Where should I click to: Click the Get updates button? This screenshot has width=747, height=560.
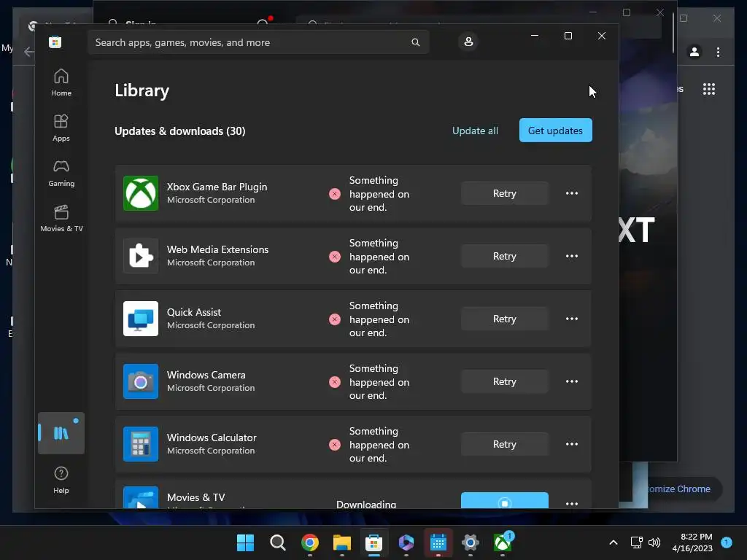click(x=555, y=131)
